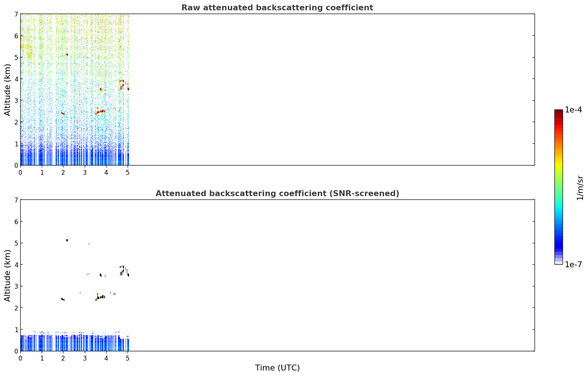
Task: Click the 'Time (UTC)' x-axis label
Action: point(277,368)
